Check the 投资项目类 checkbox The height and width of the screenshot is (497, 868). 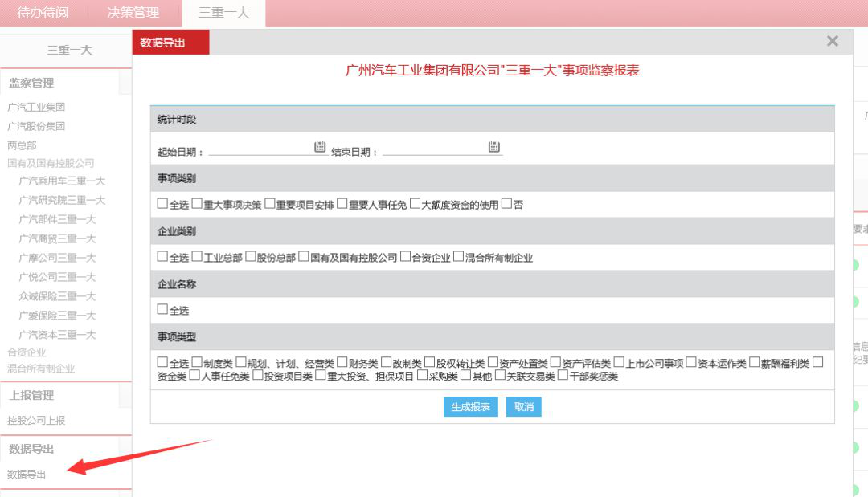point(257,375)
